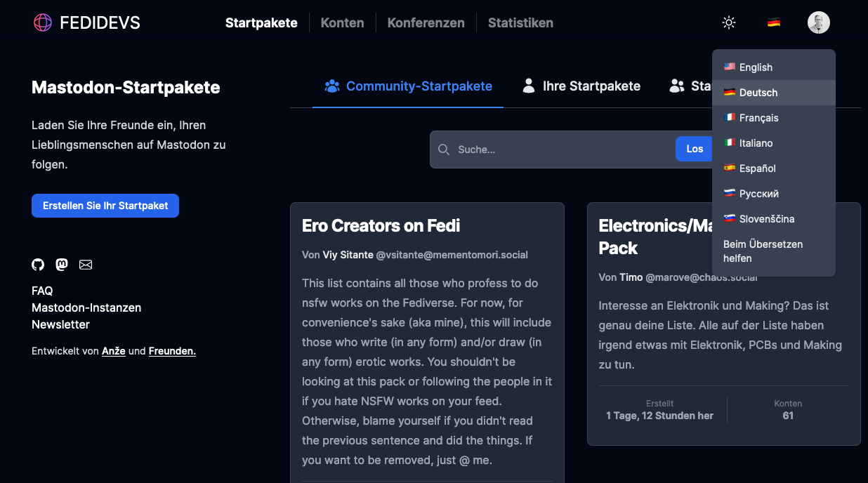Select the Community-Startpakete tab
The height and width of the screenshot is (483, 868).
(409, 86)
